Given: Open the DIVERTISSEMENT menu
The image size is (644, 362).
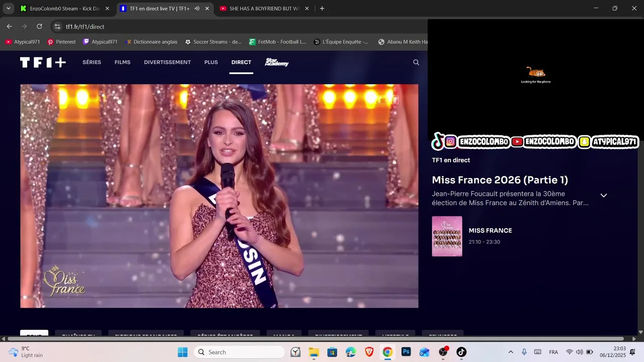Looking at the screenshot, I should [x=167, y=62].
